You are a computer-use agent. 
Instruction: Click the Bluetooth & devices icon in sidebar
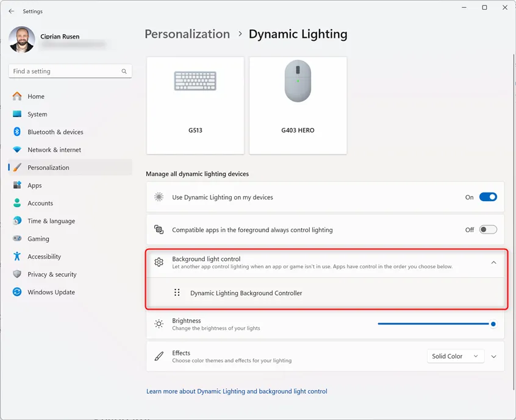pos(17,132)
